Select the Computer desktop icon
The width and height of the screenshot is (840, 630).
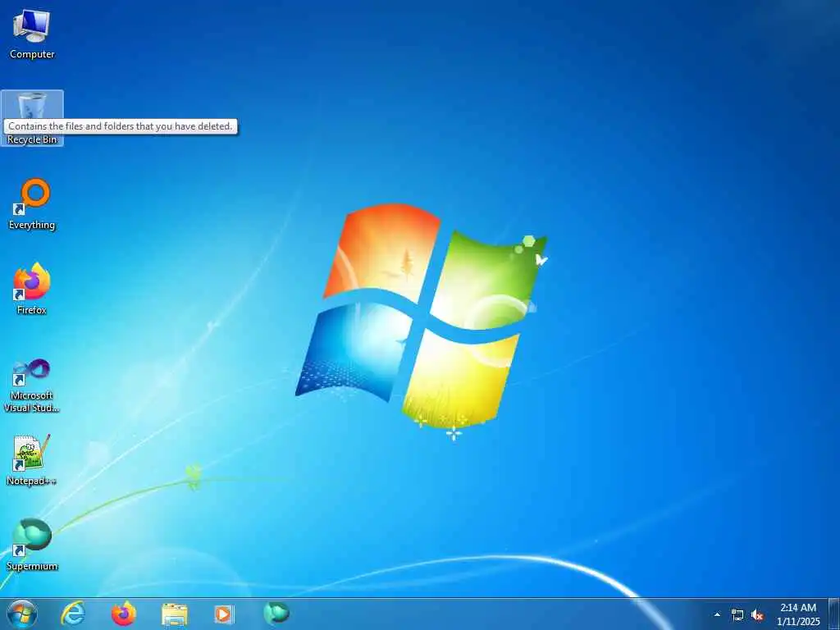pos(32,33)
